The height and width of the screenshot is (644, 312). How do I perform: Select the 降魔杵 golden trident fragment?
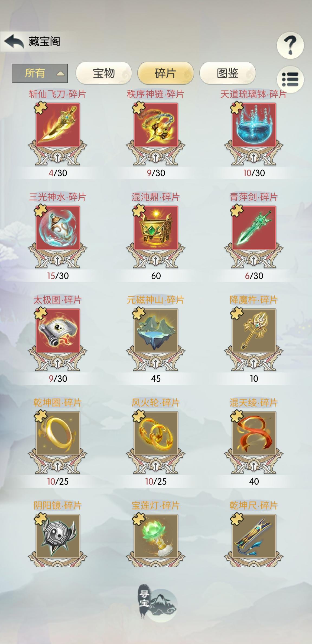pos(254,330)
